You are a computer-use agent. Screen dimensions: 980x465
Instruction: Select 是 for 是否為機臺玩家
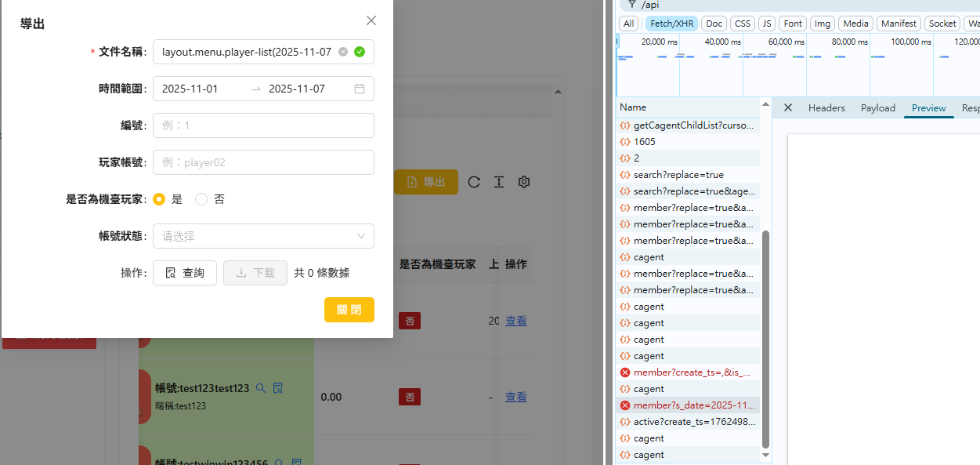point(160,199)
